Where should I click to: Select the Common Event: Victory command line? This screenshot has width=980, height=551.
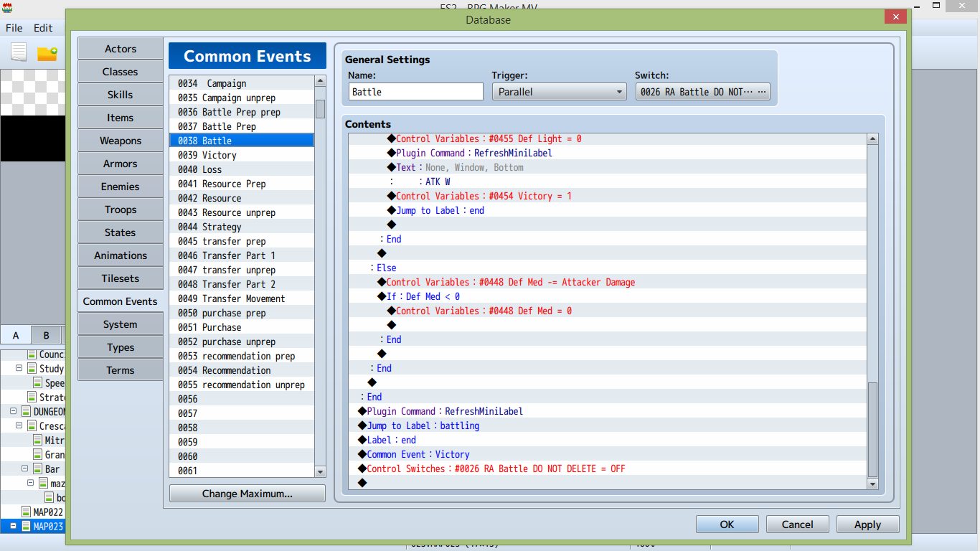[608, 454]
